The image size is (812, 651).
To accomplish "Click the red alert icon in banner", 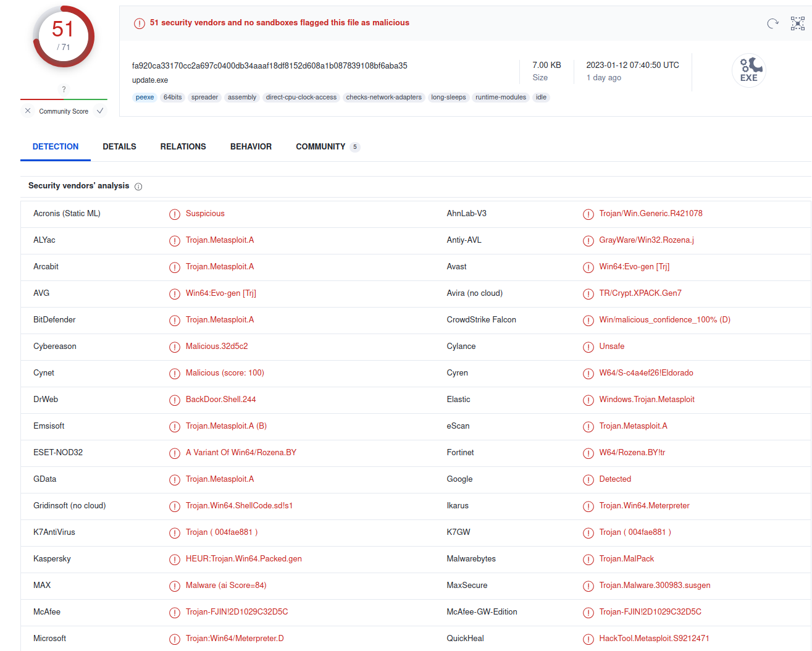I will pyautogui.click(x=140, y=23).
